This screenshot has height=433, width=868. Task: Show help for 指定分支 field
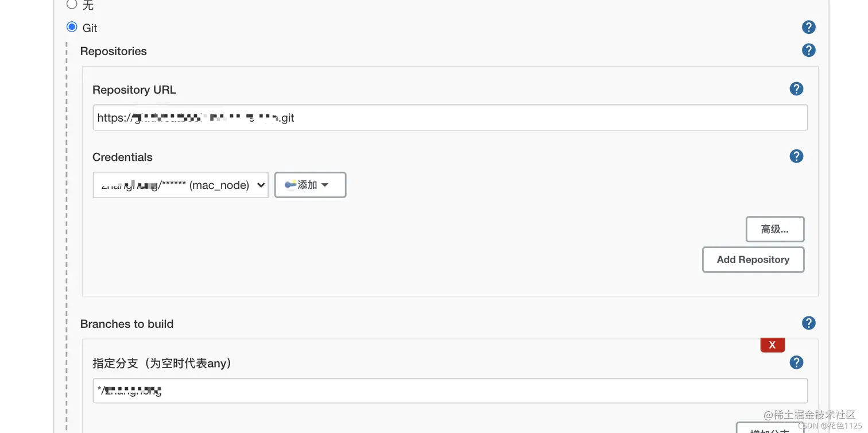796,362
